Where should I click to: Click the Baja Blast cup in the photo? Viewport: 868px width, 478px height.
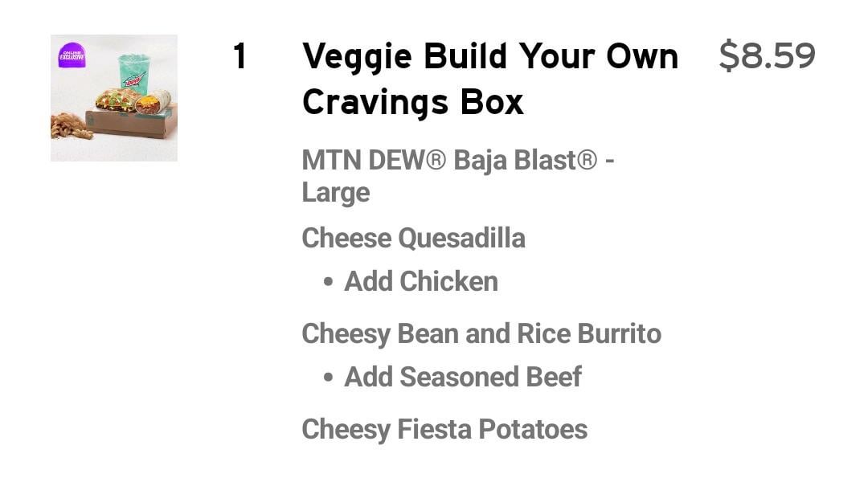(133, 73)
